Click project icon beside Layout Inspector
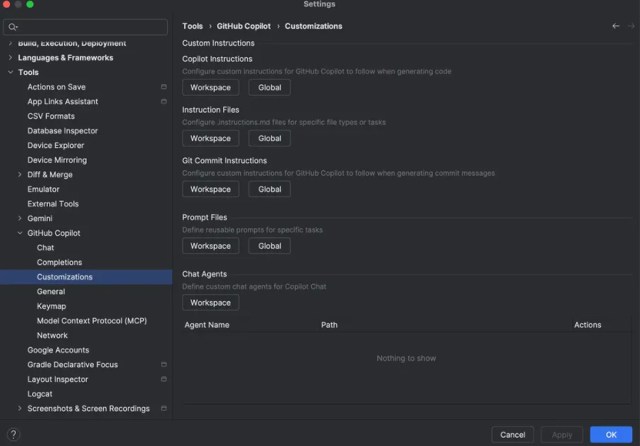Screen dimensions: 640x446 coord(163,380)
